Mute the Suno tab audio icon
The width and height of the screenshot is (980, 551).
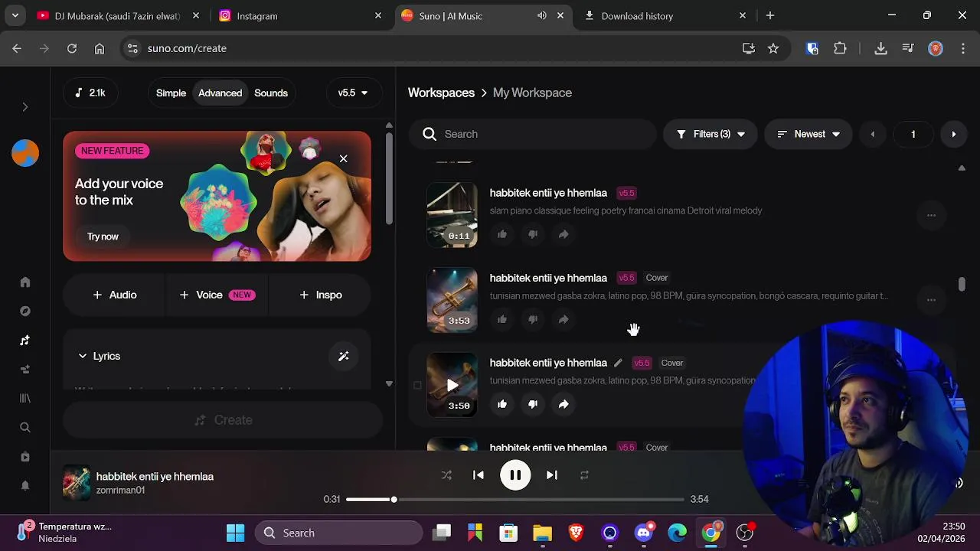(x=542, y=15)
